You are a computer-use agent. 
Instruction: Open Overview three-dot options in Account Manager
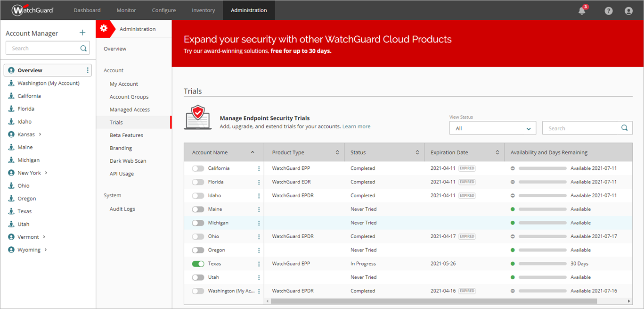(88, 70)
